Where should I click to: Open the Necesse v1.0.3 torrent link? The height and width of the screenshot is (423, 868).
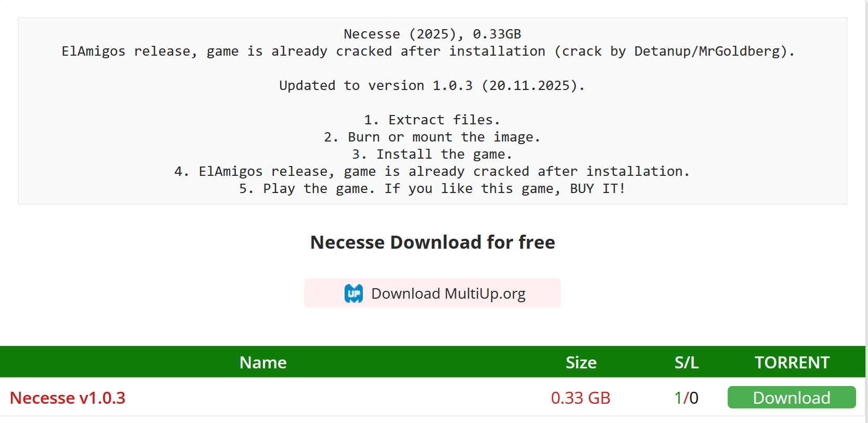(68, 398)
